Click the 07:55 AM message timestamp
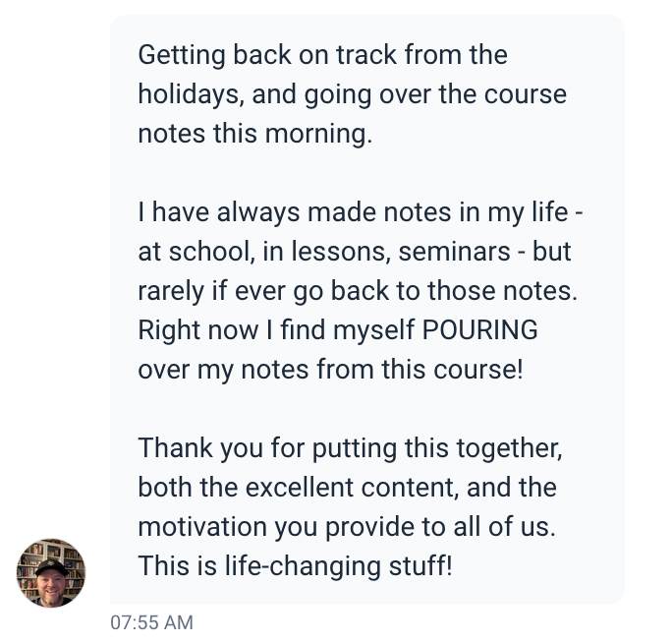 pyautogui.click(x=151, y=622)
